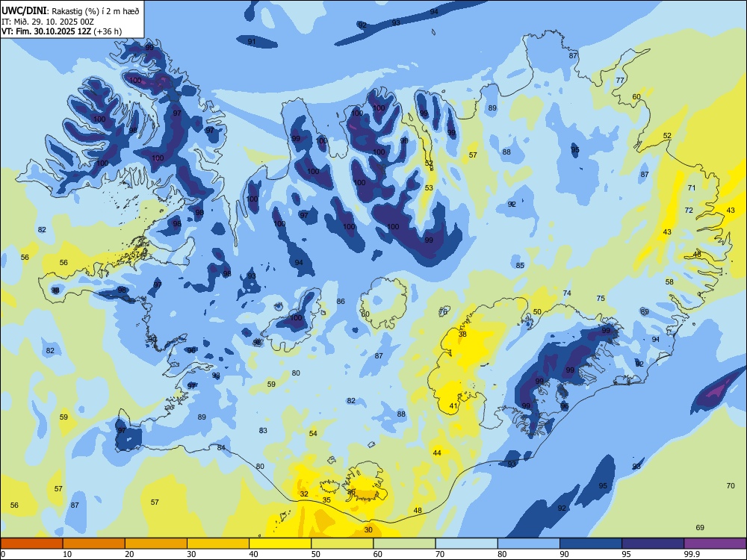Click the map value '74'
Viewport: 747px width, 560px height.
pos(567,293)
